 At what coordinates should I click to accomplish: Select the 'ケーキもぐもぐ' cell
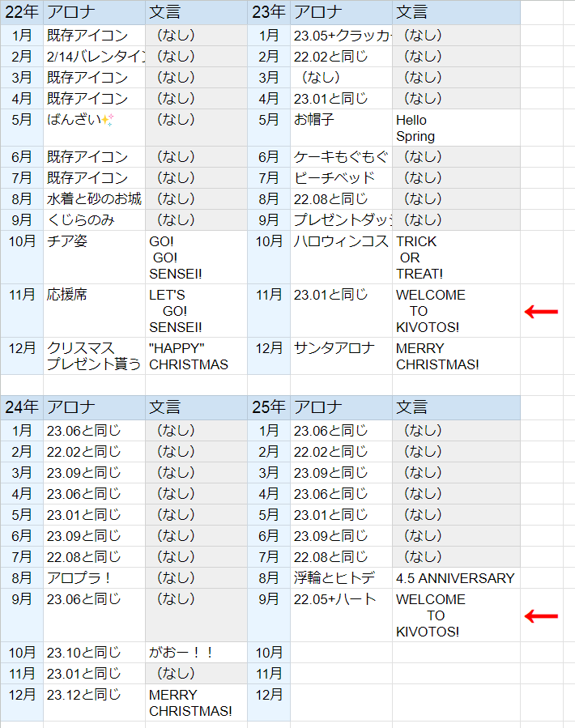tap(341, 157)
